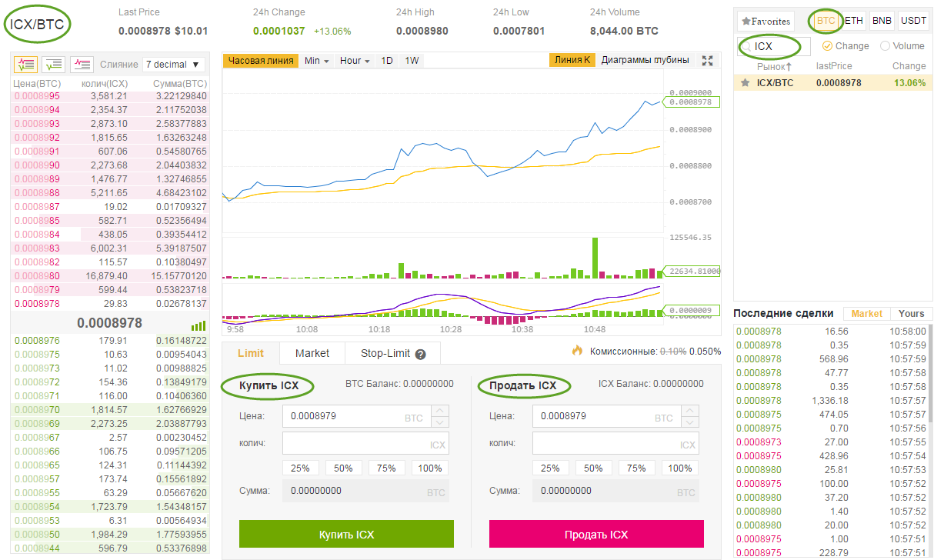Expand chart to fullscreen
The width and height of the screenshot is (934, 560).
[709, 61]
